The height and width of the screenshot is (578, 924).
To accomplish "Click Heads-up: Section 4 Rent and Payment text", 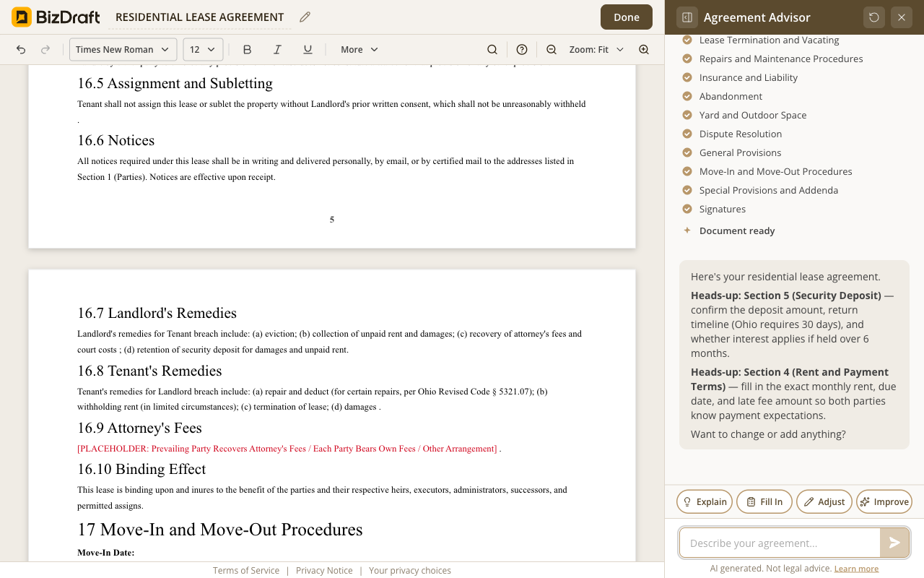I will (790, 379).
